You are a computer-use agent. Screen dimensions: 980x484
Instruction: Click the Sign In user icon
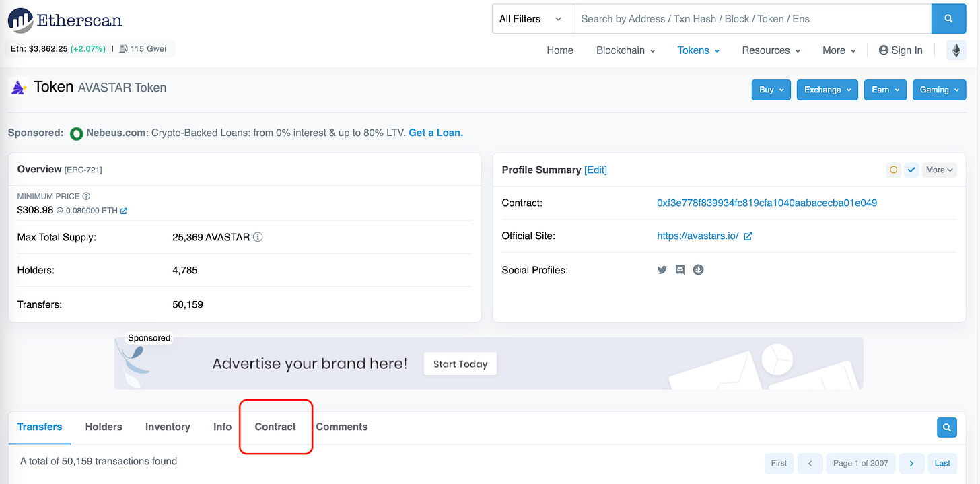click(x=884, y=50)
